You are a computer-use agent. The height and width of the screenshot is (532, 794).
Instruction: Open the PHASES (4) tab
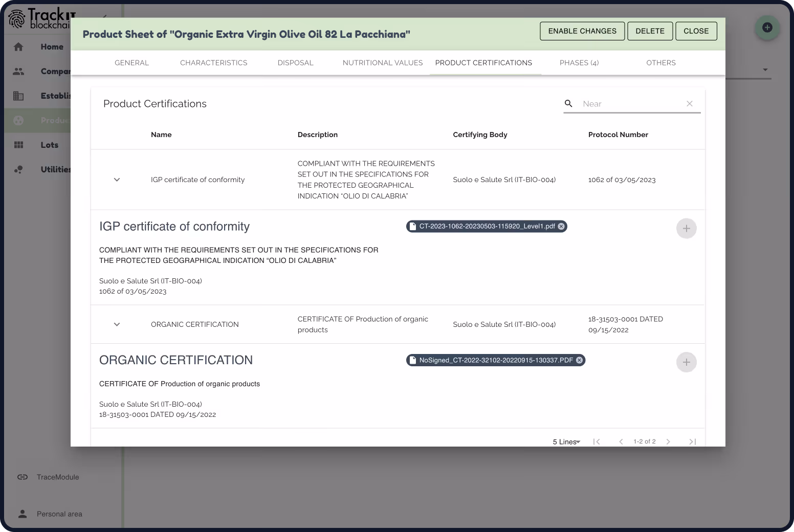pos(579,62)
